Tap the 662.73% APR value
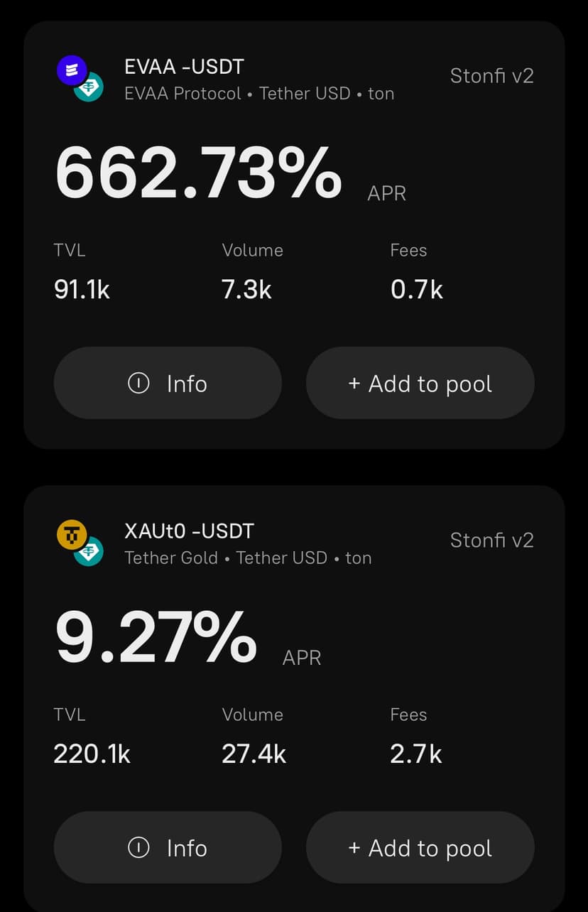This screenshot has width=588, height=912. point(199,174)
